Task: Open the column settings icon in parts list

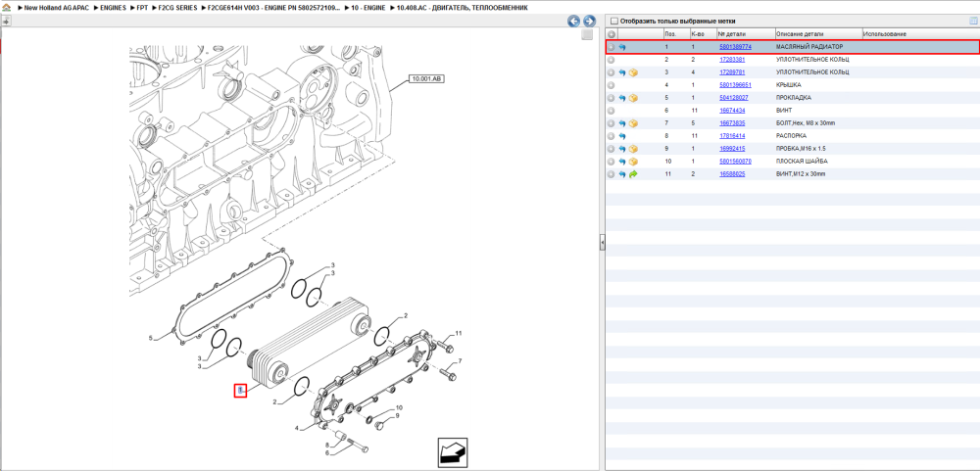Action: [x=973, y=21]
